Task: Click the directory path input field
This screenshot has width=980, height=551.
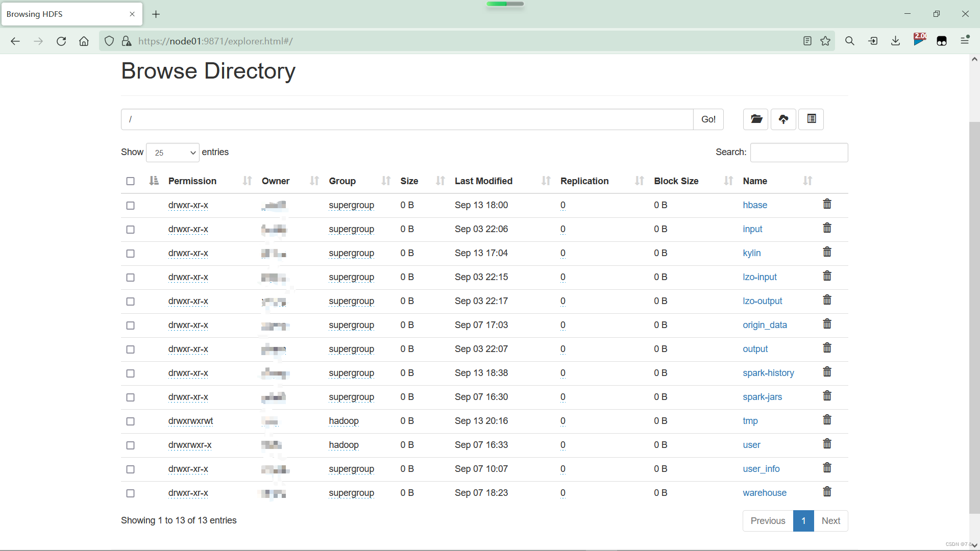Action: [407, 118]
